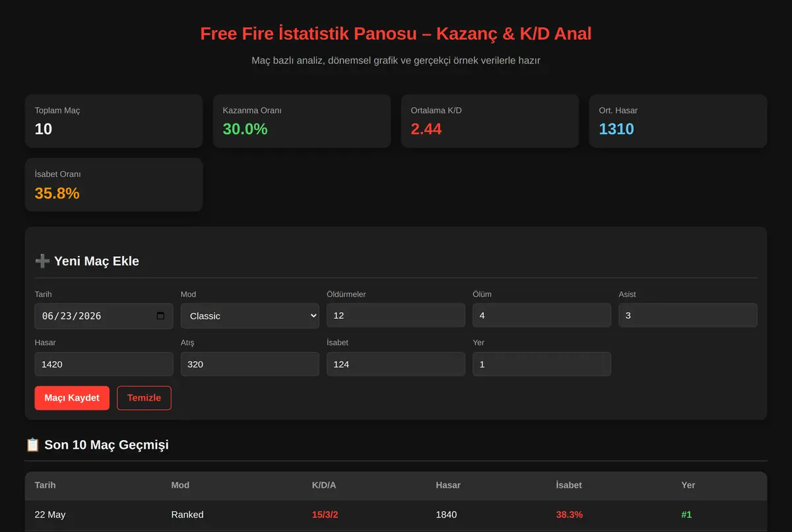The height and width of the screenshot is (532, 792).
Task: Select the Hasar field with value 1420
Action: pos(104,364)
